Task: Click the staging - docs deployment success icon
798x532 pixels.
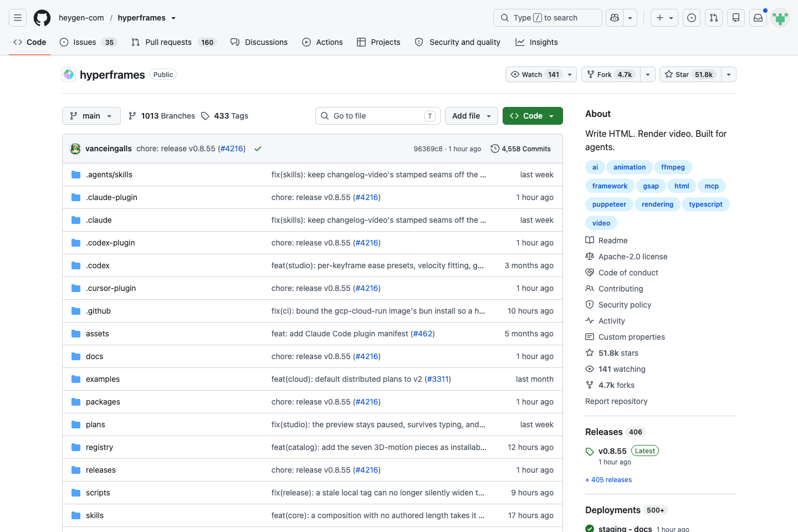Action: (x=590, y=529)
